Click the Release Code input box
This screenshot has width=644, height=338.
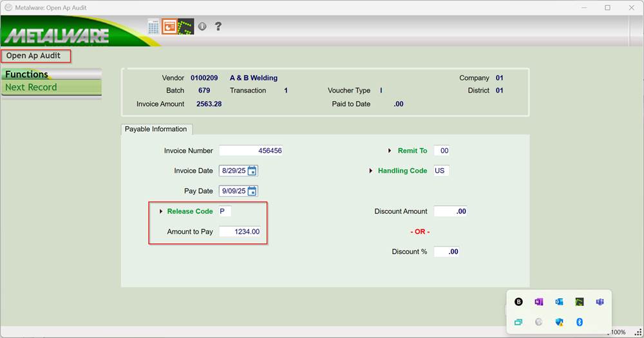[x=225, y=212]
